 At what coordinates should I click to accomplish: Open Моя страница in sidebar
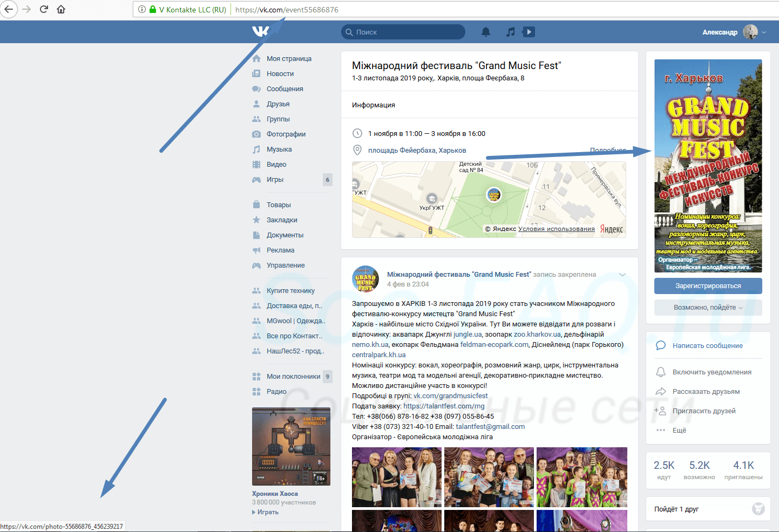point(289,58)
